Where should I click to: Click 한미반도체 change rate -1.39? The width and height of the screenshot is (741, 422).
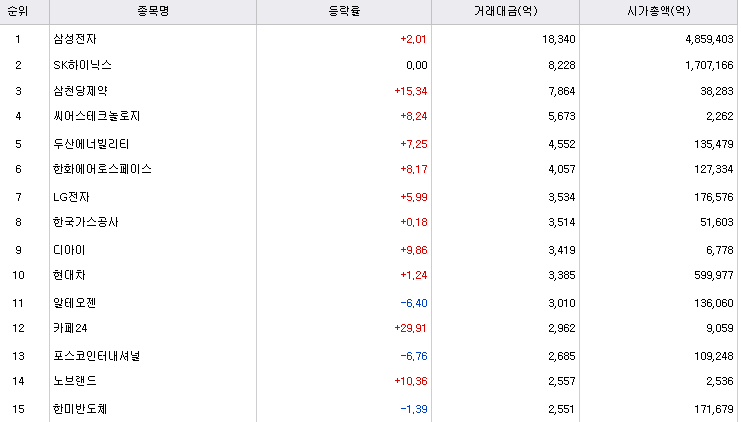coord(414,408)
